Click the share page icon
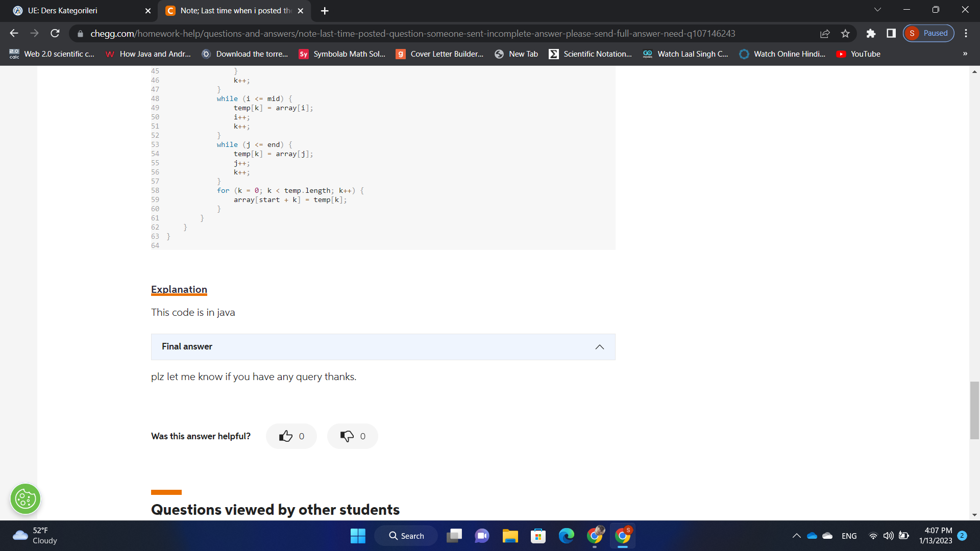The image size is (980, 551). click(825, 34)
